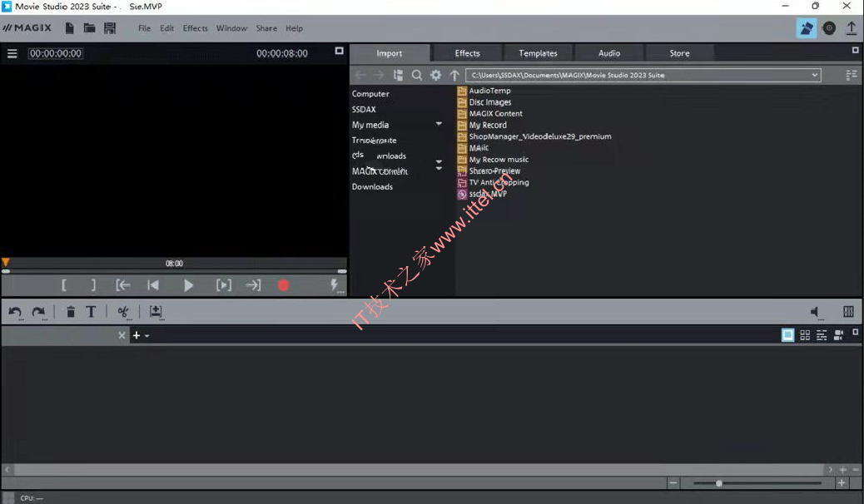Viewport: 864px width, 504px height.
Task: Start recording with the red button
Action: click(x=283, y=285)
